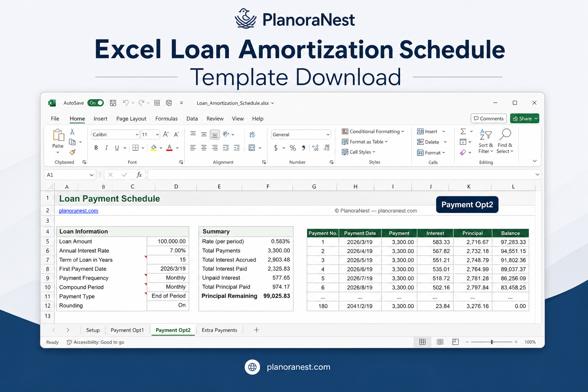Click Decrease Decimal icon
588x392 pixels.
pos(327,148)
